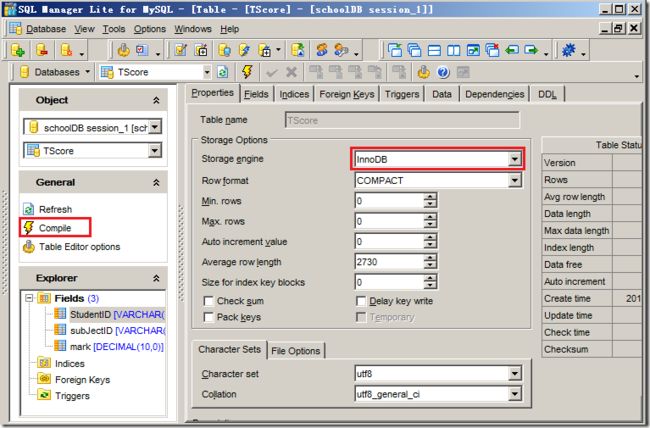Click the execute script lightning database icon
Viewport: 650px width, 428px height.
pyautogui.click(x=244, y=50)
